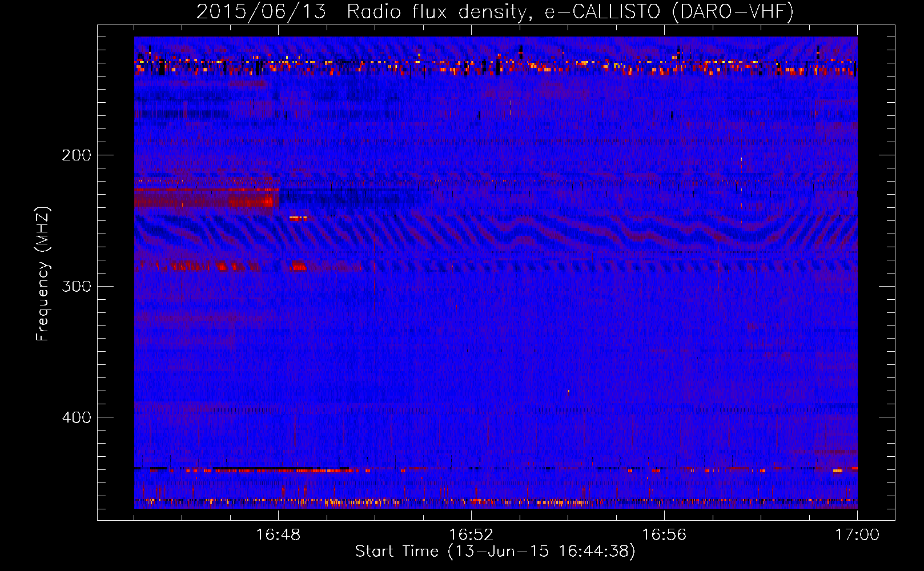Screen dimensions: 924x571
Task: Click the plot title 'Radio flux density, e-CALLISTO (DARO-VHF)'
Action: coord(570,11)
